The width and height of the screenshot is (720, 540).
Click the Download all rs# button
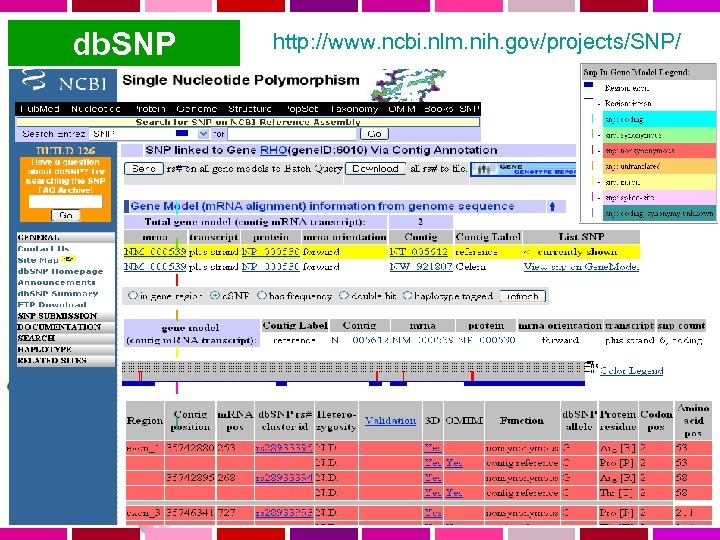(x=375, y=169)
